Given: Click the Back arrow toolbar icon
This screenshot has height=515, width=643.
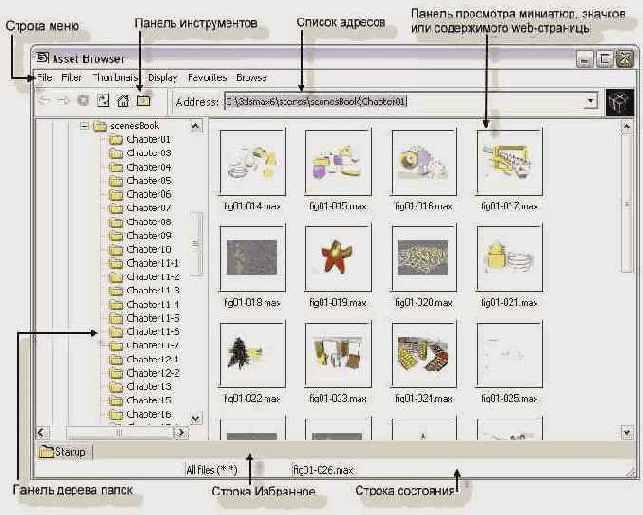Looking at the screenshot, I should click(44, 100).
